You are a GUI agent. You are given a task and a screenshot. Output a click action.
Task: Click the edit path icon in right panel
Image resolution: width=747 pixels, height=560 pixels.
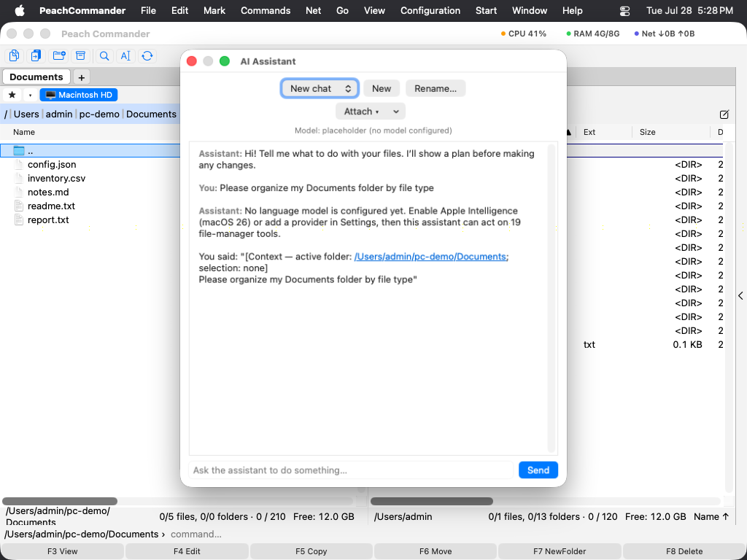(x=724, y=114)
